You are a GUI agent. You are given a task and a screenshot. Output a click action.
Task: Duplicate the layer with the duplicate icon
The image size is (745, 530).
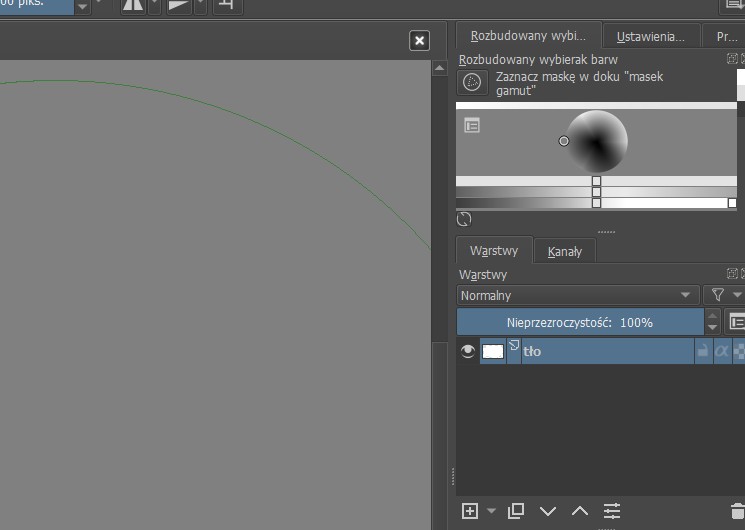tap(516, 511)
